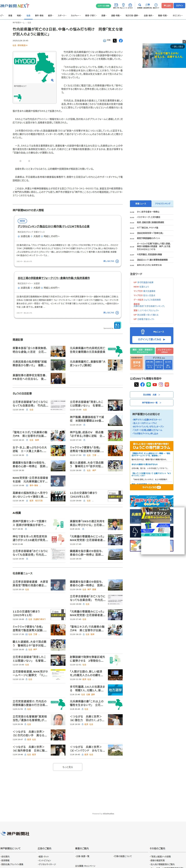186x868 pixels.
Task: Switch to the アクセスランキング tab
Action: (162, 204)
